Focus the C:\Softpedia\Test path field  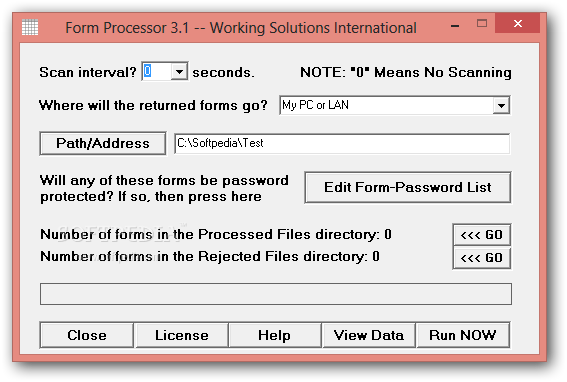342,143
